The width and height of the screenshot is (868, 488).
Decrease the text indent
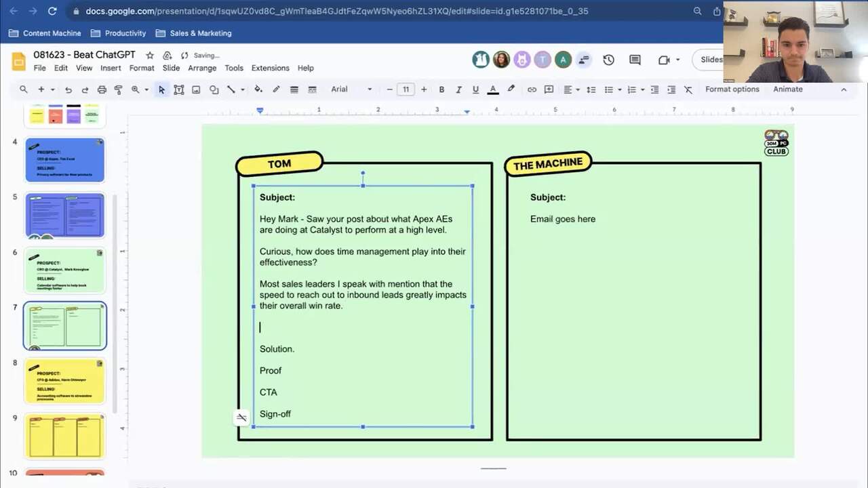tap(654, 89)
